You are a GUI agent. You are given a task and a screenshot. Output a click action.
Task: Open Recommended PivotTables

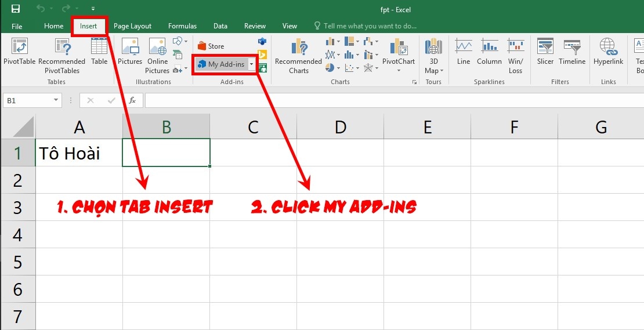pyautogui.click(x=62, y=56)
